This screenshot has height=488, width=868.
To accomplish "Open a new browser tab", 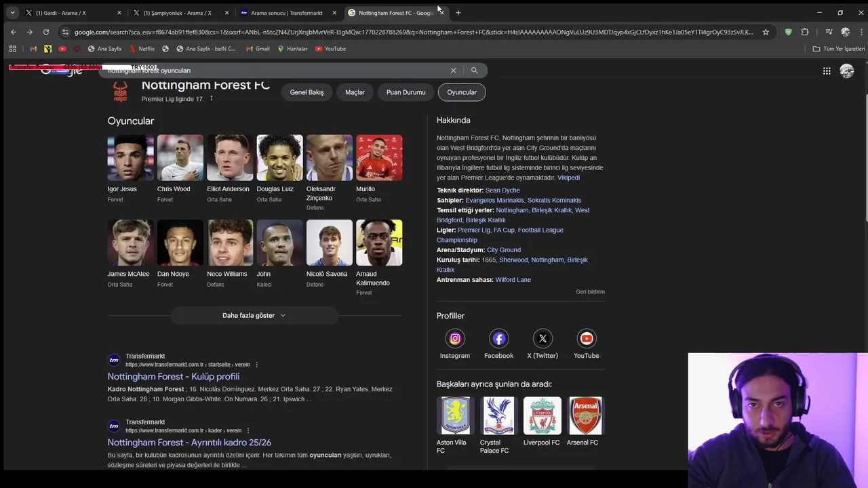I will tap(458, 13).
